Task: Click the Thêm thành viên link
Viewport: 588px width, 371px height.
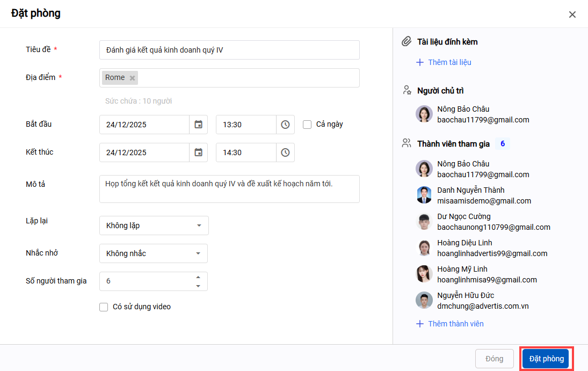Action: [455, 324]
